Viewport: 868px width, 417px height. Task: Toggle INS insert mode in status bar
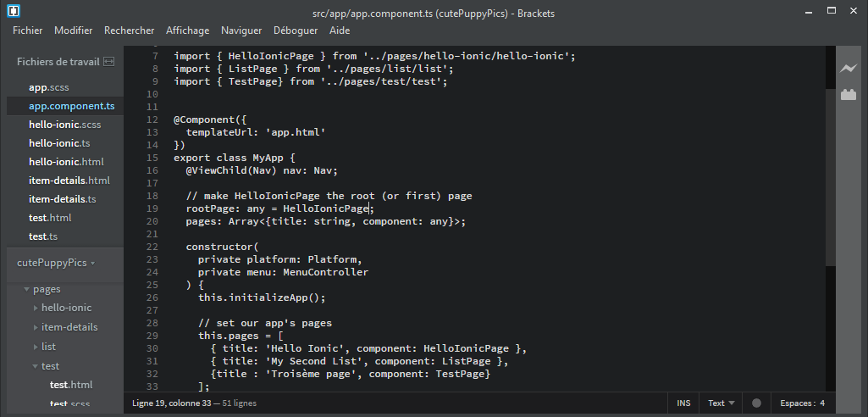pyautogui.click(x=683, y=403)
